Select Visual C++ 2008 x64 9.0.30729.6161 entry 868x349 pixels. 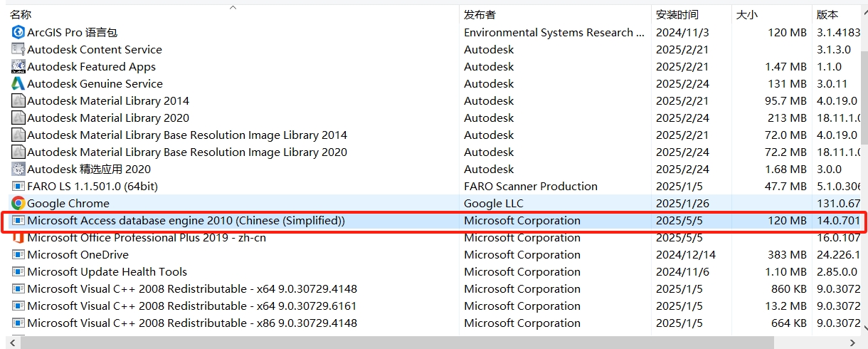pyautogui.click(x=433, y=306)
